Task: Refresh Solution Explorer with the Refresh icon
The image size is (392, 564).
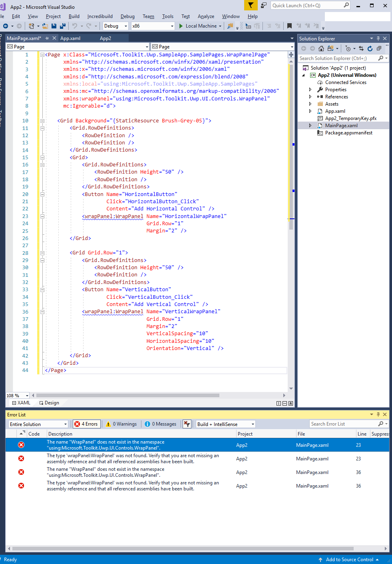Action: pos(370,48)
